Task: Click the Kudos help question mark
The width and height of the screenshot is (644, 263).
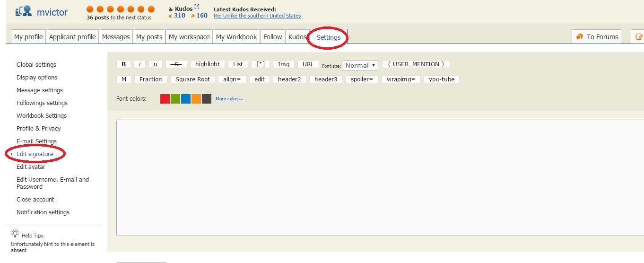Action: pyautogui.click(x=197, y=7)
